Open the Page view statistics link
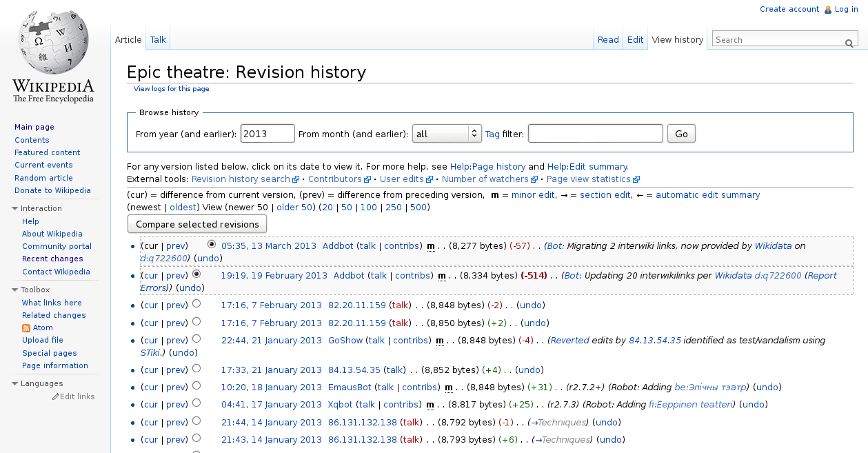Screen dimensions: 868x453 588,179
